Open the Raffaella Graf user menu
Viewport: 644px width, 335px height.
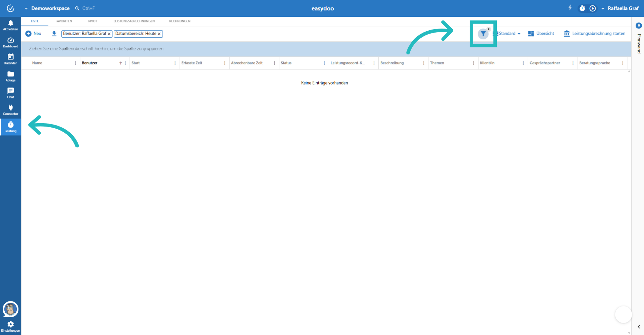click(620, 8)
